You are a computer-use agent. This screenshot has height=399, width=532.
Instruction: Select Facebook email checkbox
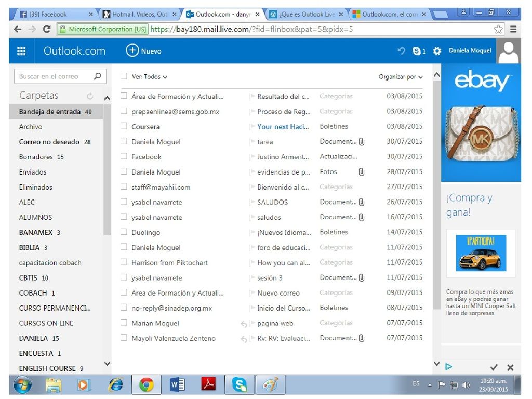coord(124,156)
